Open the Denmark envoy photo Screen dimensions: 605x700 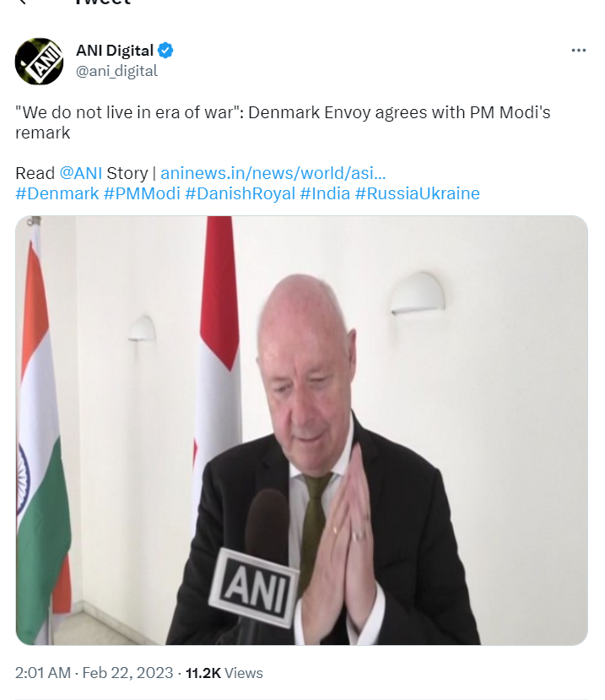[301, 431]
